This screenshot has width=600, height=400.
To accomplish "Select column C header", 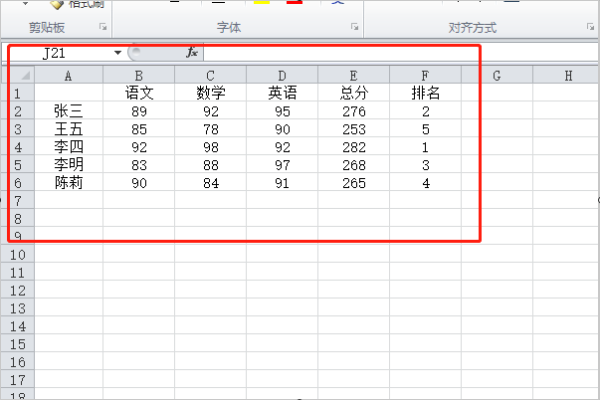I will [x=210, y=75].
